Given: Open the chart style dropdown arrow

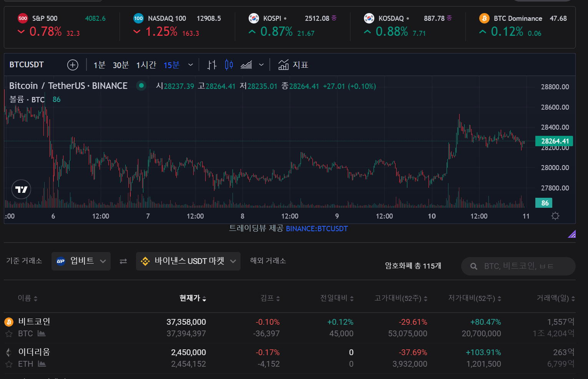Looking at the screenshot, I should point(261,65).
